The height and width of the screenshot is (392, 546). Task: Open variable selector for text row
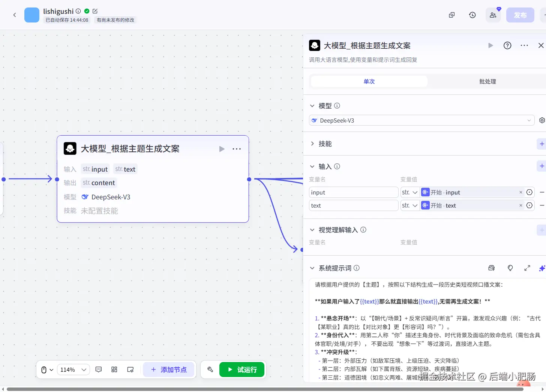coord(529,205)
